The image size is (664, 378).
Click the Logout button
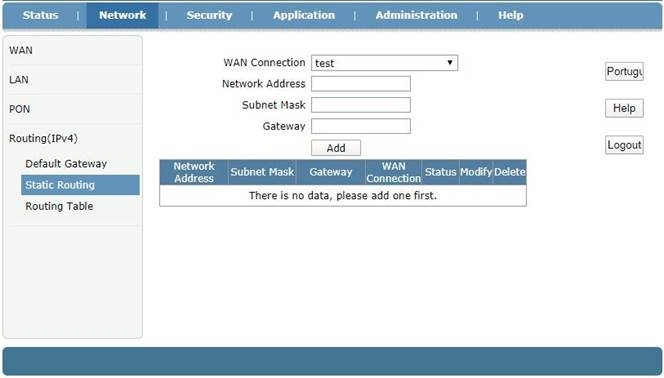tap(624, 145)
